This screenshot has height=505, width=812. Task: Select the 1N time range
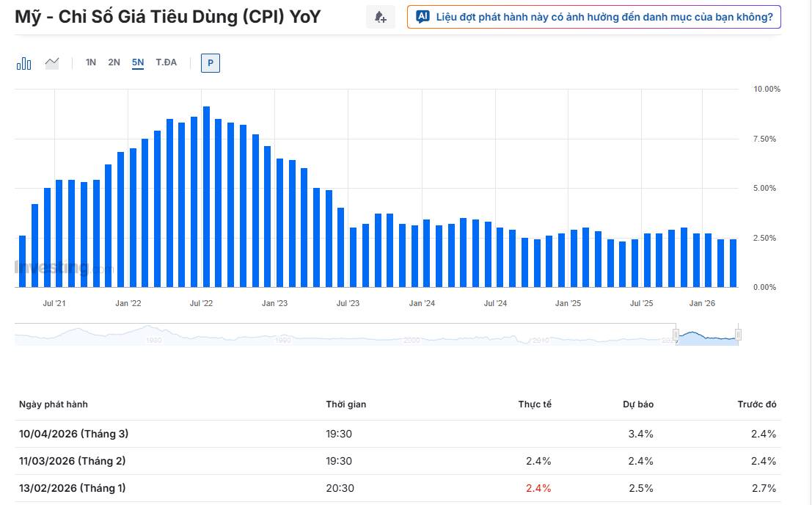tap(91, 62)
